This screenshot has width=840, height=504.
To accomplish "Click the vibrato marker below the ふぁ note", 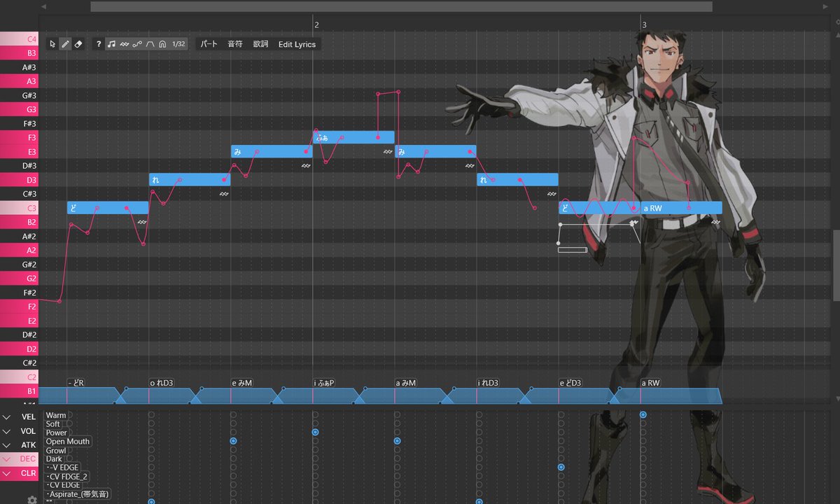I will [388, 151].
